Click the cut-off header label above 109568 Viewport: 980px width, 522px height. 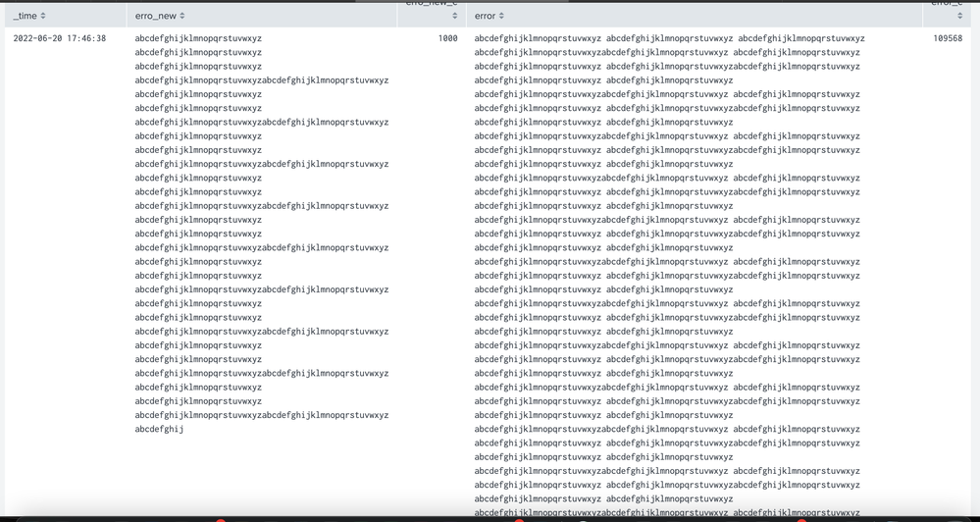(947, 4)
